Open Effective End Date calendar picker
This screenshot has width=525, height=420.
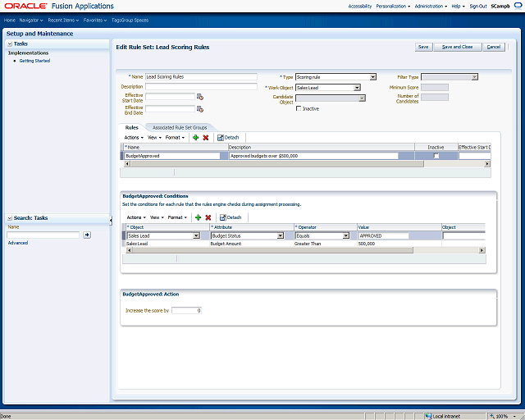[200, 109]
